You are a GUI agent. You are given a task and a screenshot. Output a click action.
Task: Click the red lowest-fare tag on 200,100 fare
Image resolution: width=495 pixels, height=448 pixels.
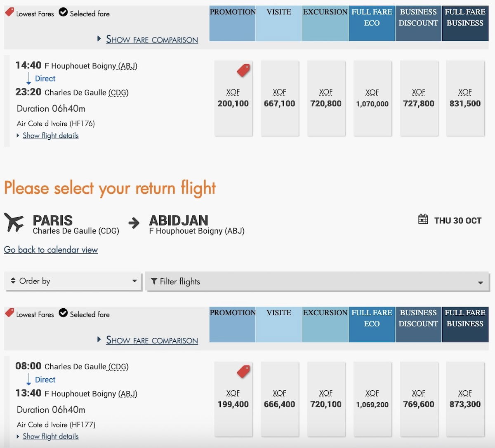pyautogui.click(x=243, y=70)
